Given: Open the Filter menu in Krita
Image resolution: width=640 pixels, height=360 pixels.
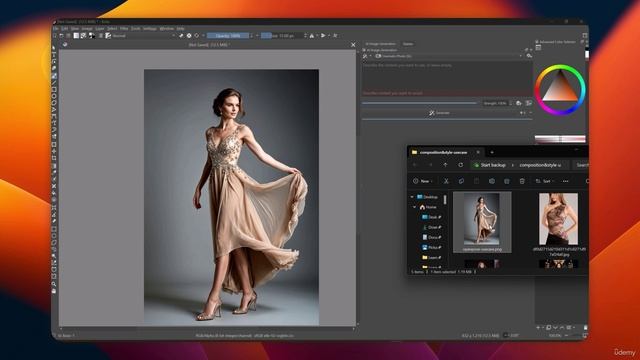Looking at the screenshot, I should pos(124,29).
